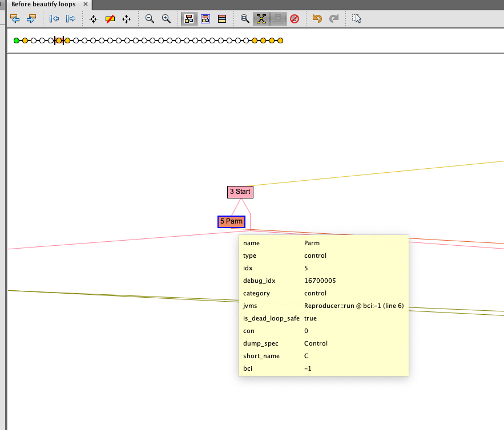Toggle the clustered nodes layout view
Viewport: 504px width, 430px height.
[205, 19]
